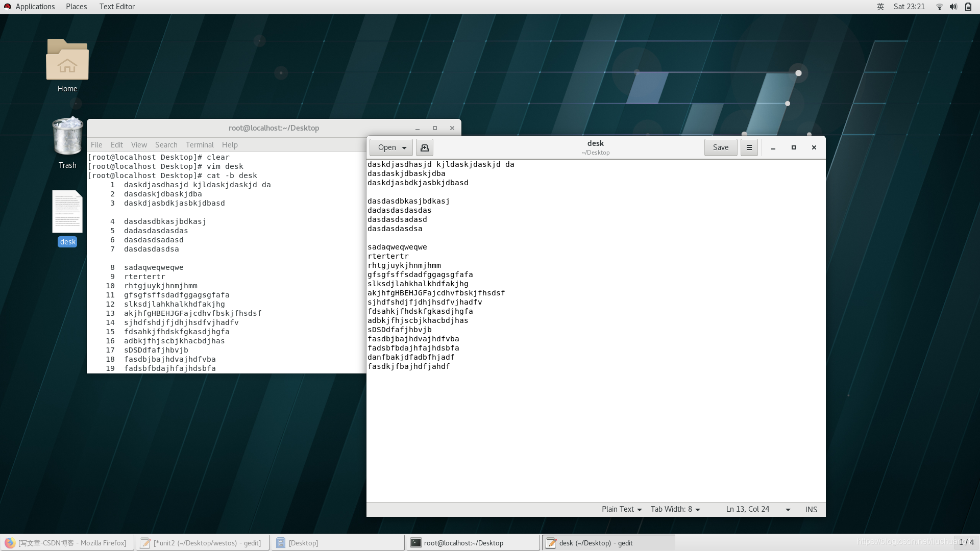Open gedit hamburger menu button

(x=749, y=147)
